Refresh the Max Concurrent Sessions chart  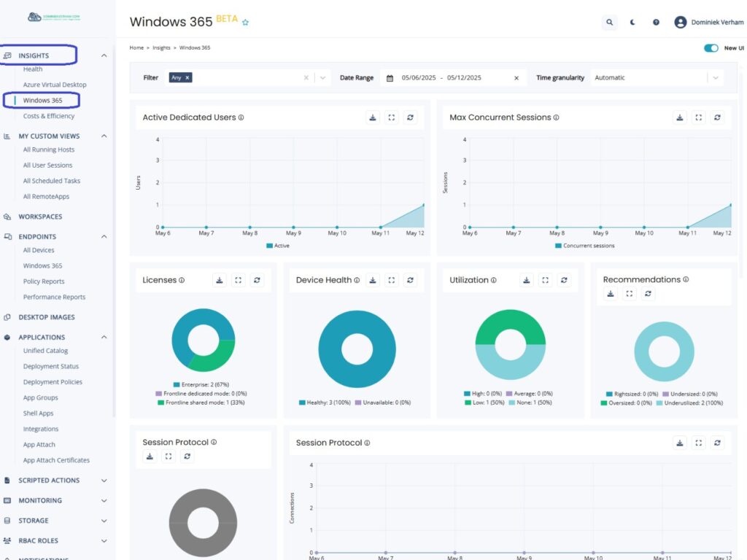pos(717,117)
